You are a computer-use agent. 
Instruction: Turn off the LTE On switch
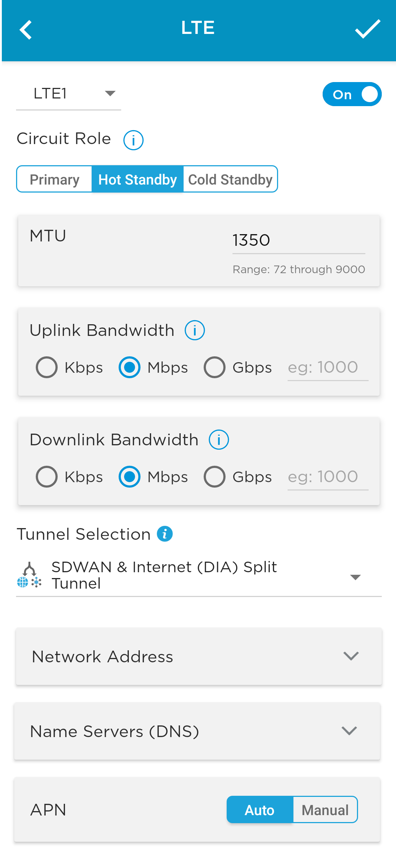[x=352, y=94]
